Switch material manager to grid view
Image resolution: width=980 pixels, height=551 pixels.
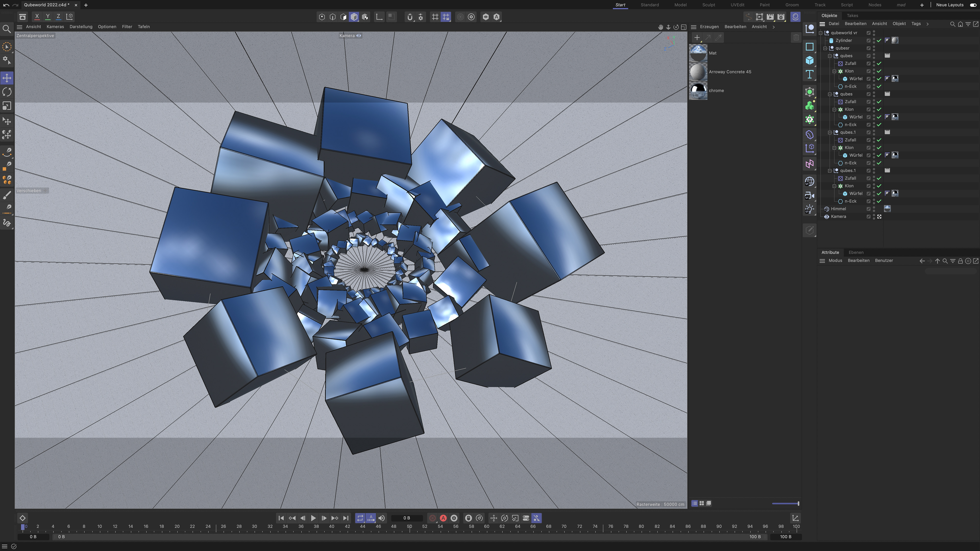coord(702,504)
